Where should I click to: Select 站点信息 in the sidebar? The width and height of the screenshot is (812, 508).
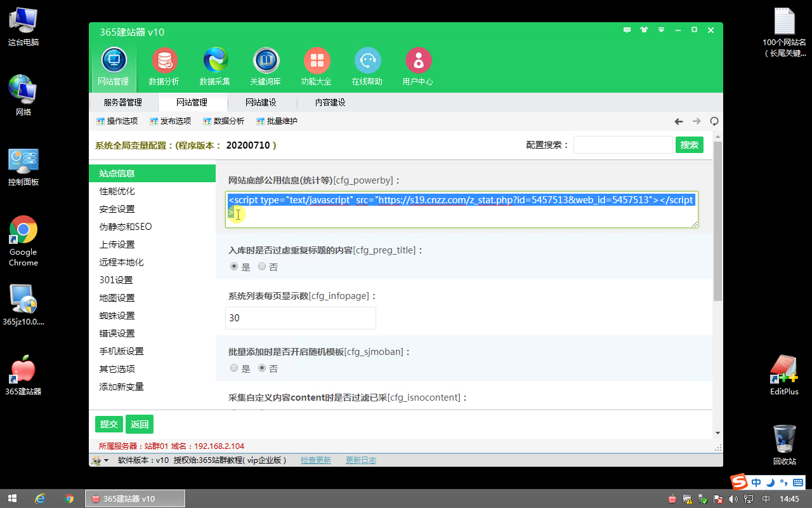coord(152,173)
